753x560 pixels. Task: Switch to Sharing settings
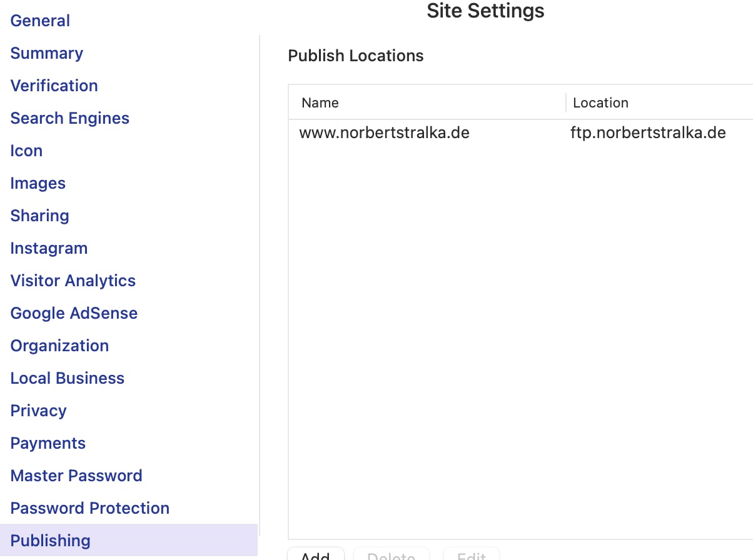[x=40, y=216]
